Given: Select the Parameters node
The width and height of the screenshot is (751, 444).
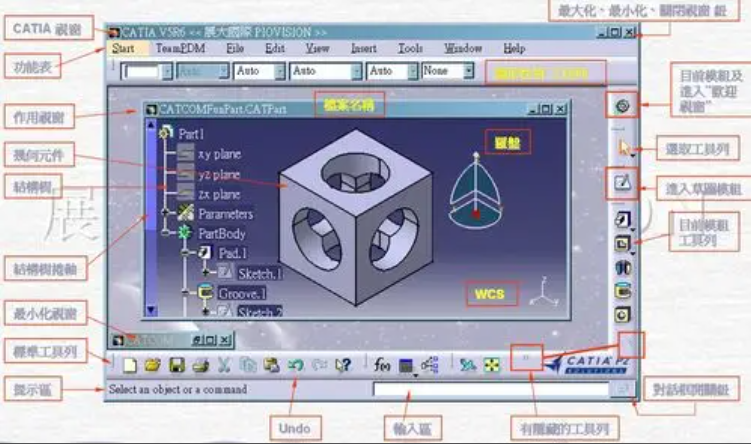Looking at the screenshot, I should pos(226,214).
